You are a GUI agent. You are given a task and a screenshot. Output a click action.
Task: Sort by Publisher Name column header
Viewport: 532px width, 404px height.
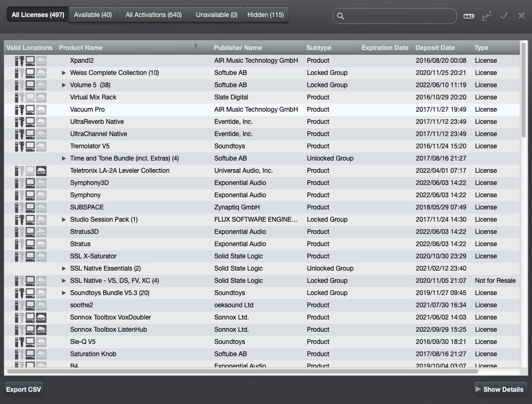tap(238, 48)
